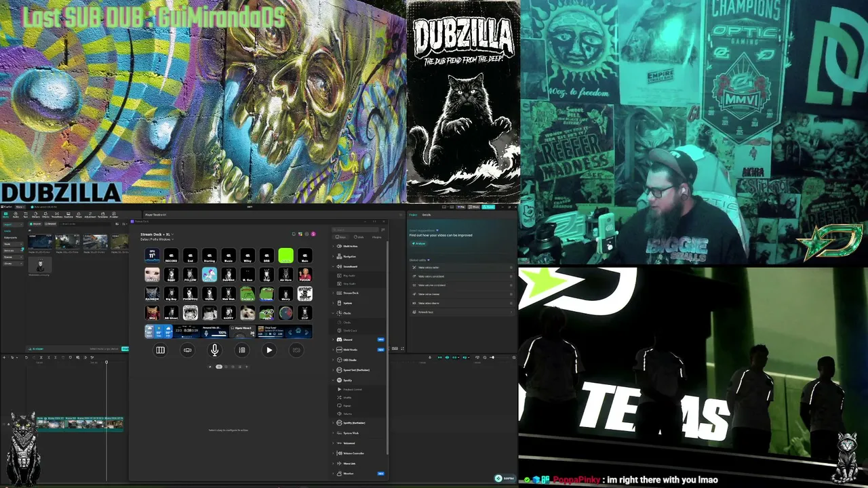The width and height of the screenshot is (868, 488).
Task: Toggle the 'Make volume consistent' global edit
Action: [462, 285]
